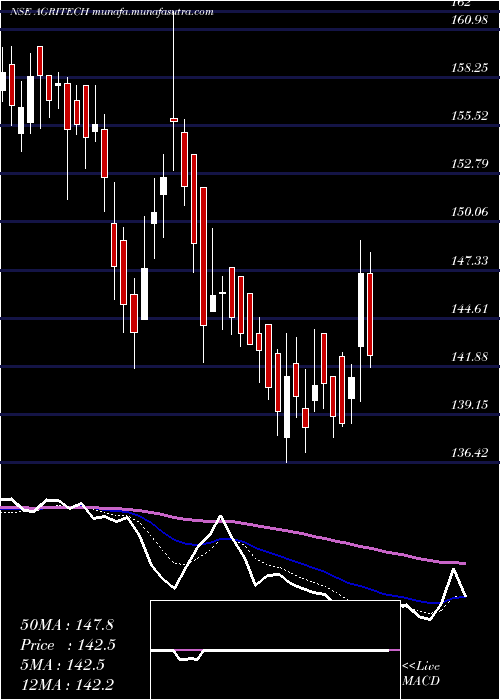
Task: Click the NSE AGRITECH munafasutra.com title text
Action: pos(112,12)
